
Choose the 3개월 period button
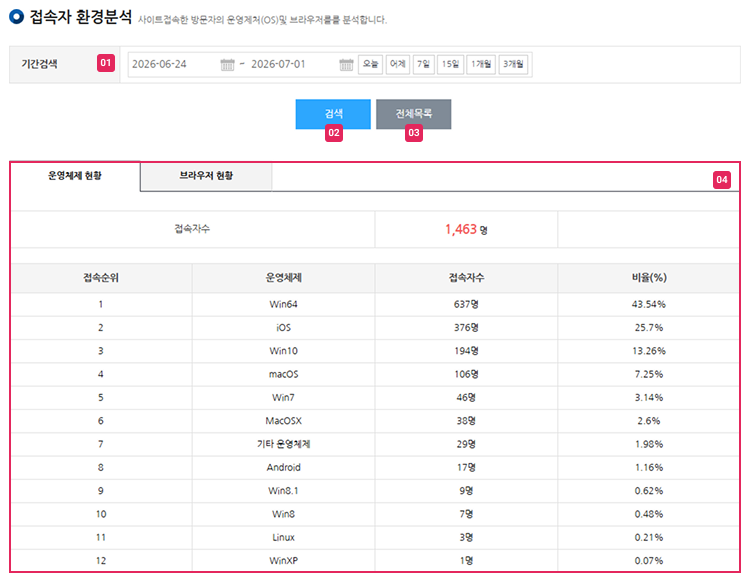513,64
